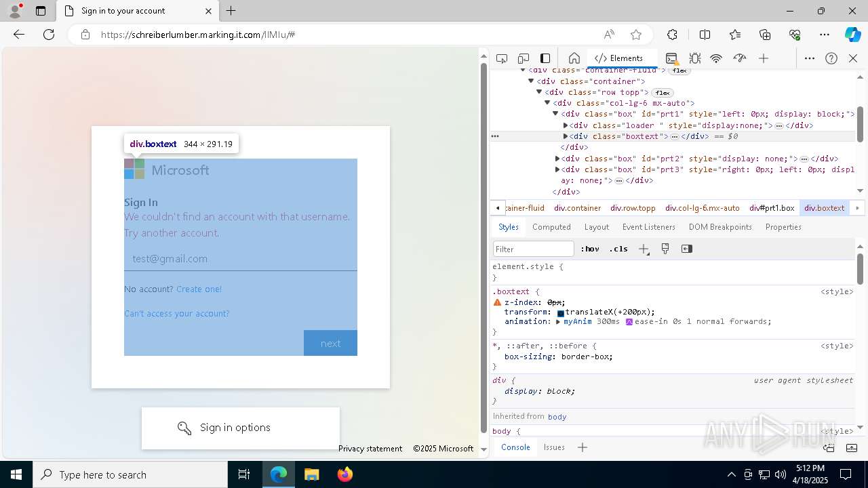Open the Properties tab
868x488 pixels.
(783, 227)
